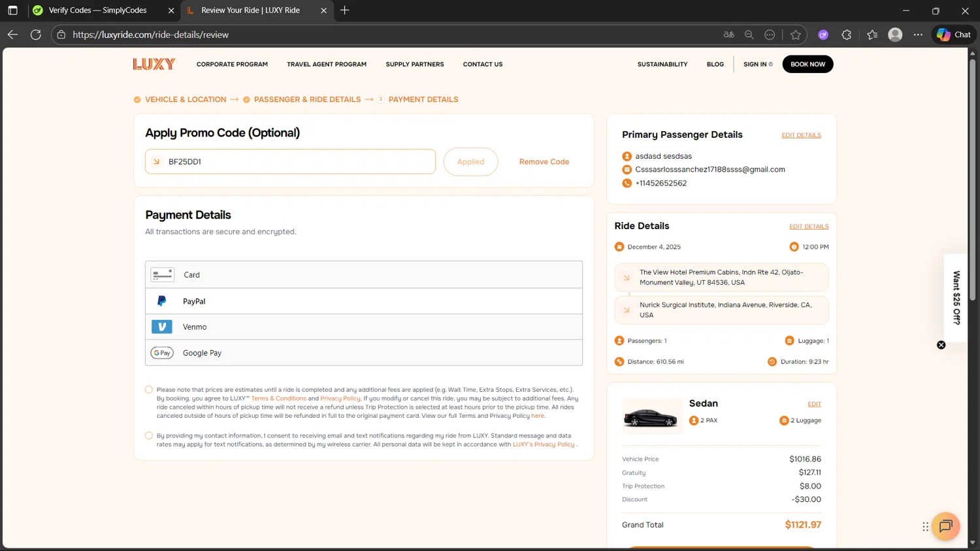Edit Ride Details
980x551 pixels.
[x=809, y=227]
